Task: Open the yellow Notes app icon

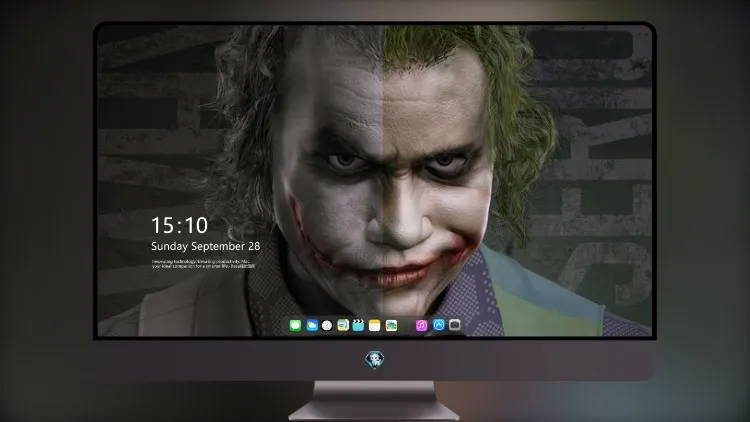Action: point(375,325)
